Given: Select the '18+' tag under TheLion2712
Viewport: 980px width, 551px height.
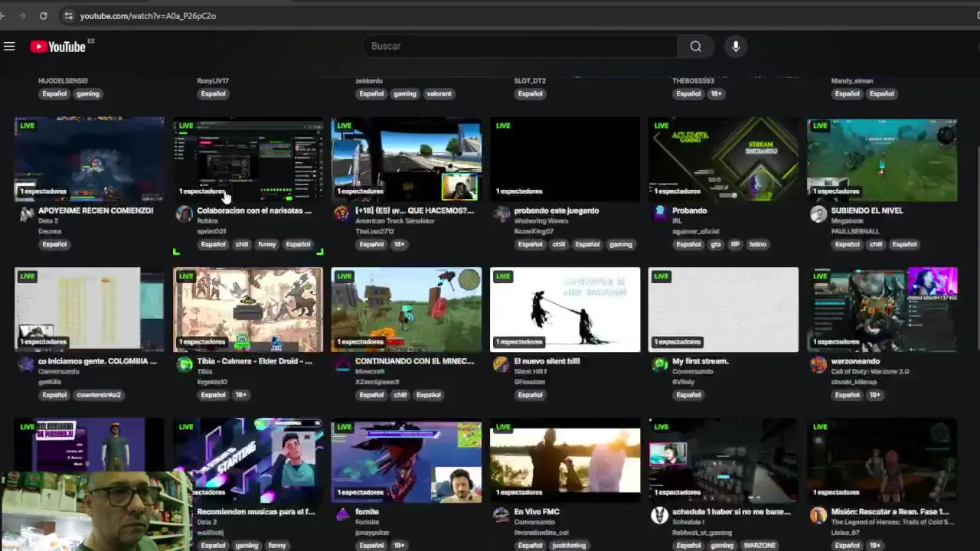Looking at the screenshot, I should click(x=399, y=245).
